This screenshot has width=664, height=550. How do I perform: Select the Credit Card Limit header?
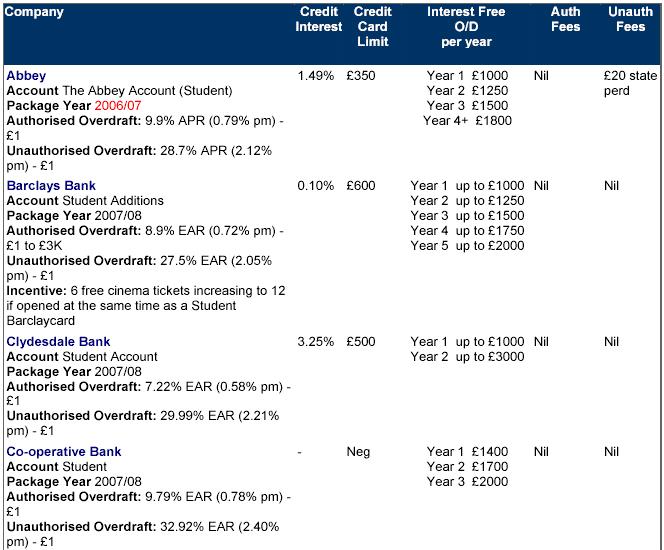click(373, 27)
